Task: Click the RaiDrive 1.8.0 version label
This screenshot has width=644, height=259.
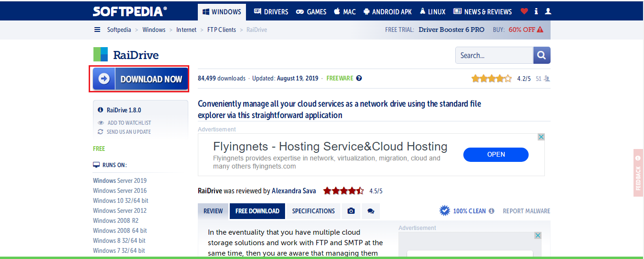Action: pyautogui.click(x=124, y=110)
